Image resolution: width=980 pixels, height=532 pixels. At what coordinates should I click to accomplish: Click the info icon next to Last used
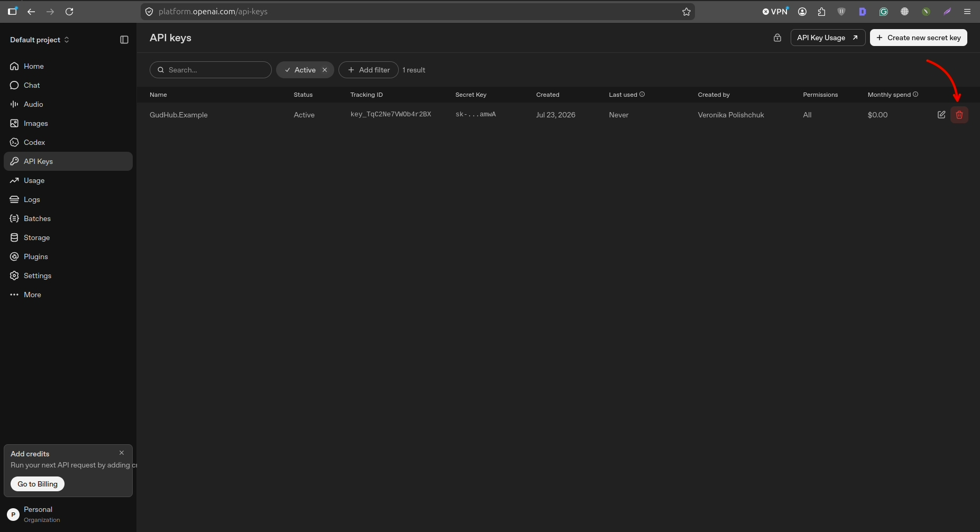click(x=642, y=94)
